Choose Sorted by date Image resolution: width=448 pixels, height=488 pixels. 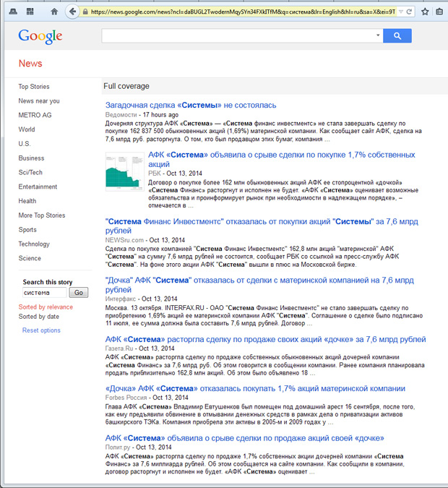tap(38, 317)
